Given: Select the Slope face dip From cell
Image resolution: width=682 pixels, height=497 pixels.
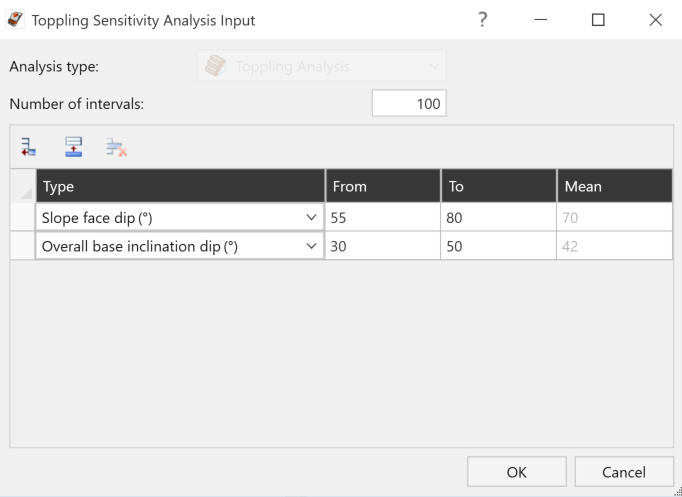Looking at the screenshot, I should 383,217.
